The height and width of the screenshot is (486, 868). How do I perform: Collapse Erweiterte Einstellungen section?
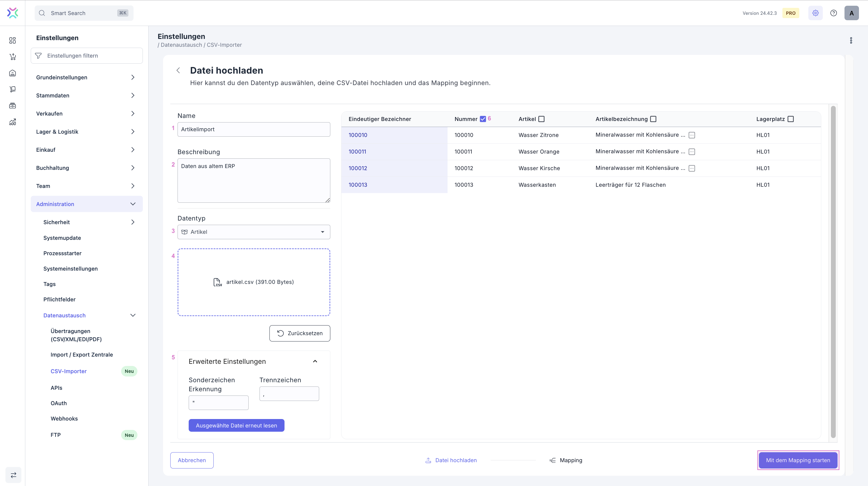pos(315,361)
